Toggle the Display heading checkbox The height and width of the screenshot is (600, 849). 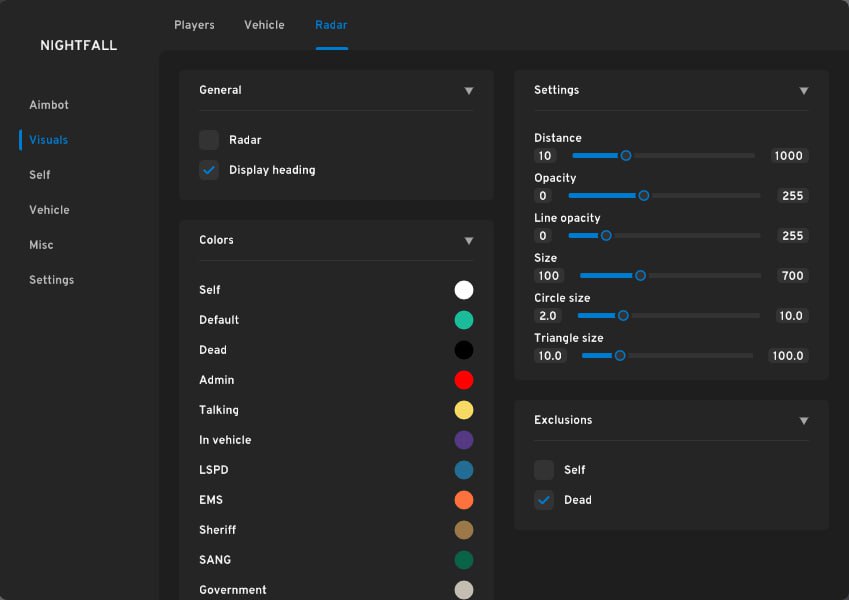pos(209,170)
